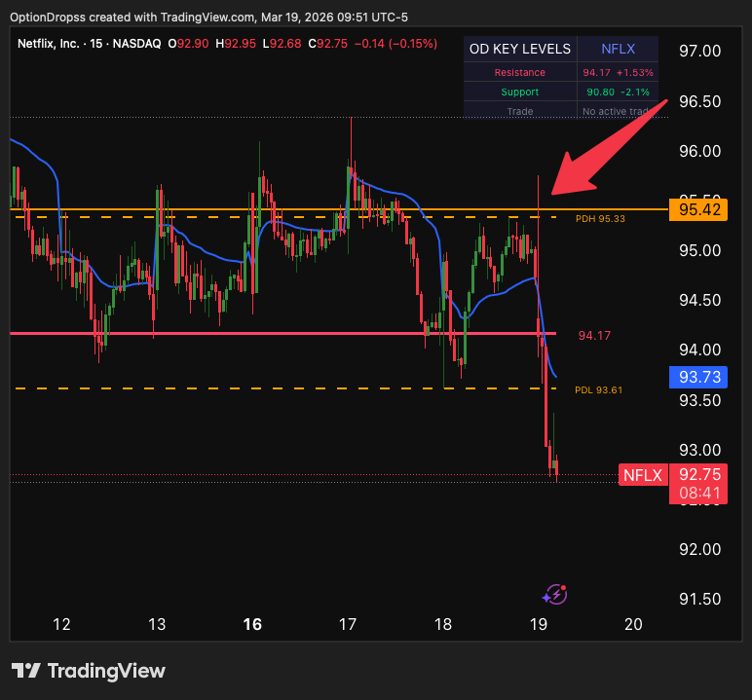This screenshot has width=752, height=700.
Task: Click the 94.50 price axis label
Action: [699, 301]
